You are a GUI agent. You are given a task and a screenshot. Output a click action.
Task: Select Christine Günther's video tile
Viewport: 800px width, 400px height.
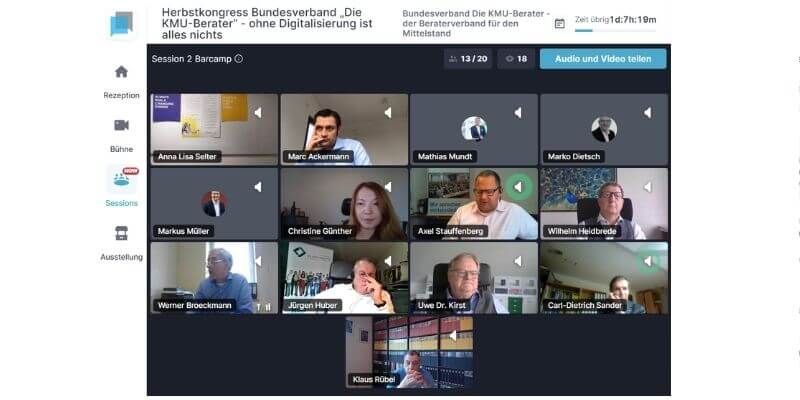344,204
